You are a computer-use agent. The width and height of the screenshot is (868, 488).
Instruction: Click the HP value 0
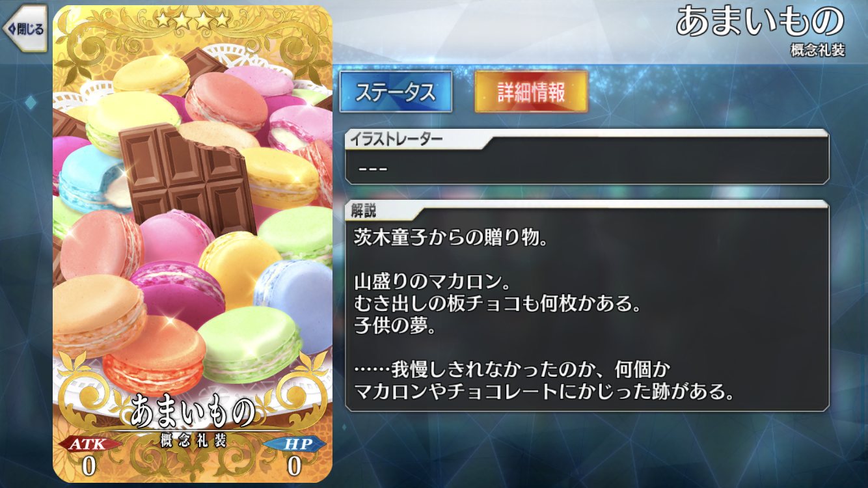294,466
